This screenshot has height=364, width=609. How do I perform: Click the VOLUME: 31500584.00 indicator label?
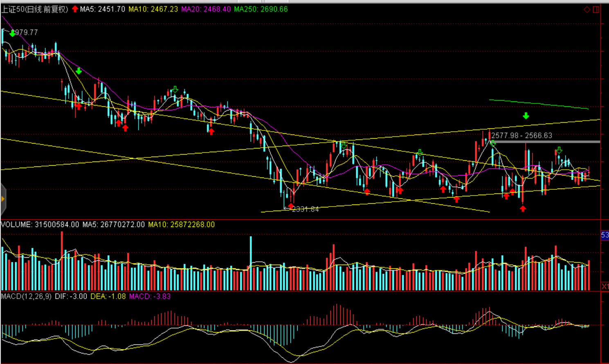[40, 225]
